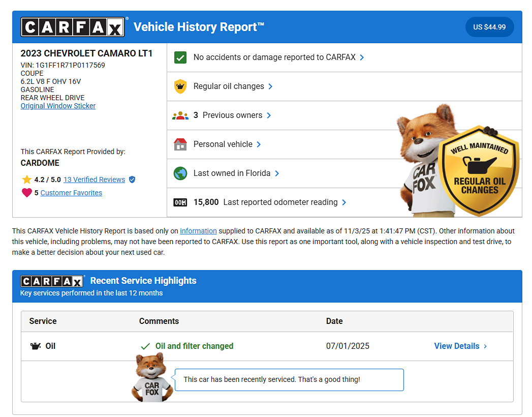
Task: Expand the last reported odometer reading chevron
Action: click(x=344, y=202)
